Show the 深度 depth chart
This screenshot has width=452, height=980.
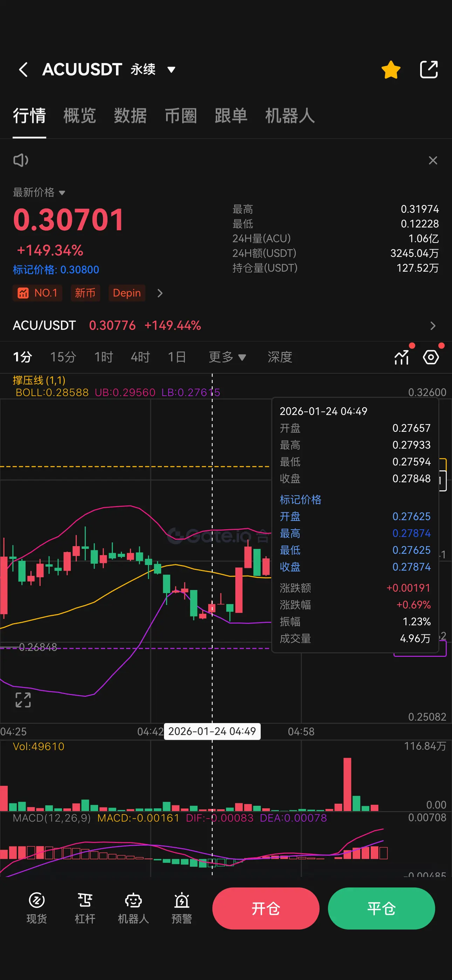(280, 357)
